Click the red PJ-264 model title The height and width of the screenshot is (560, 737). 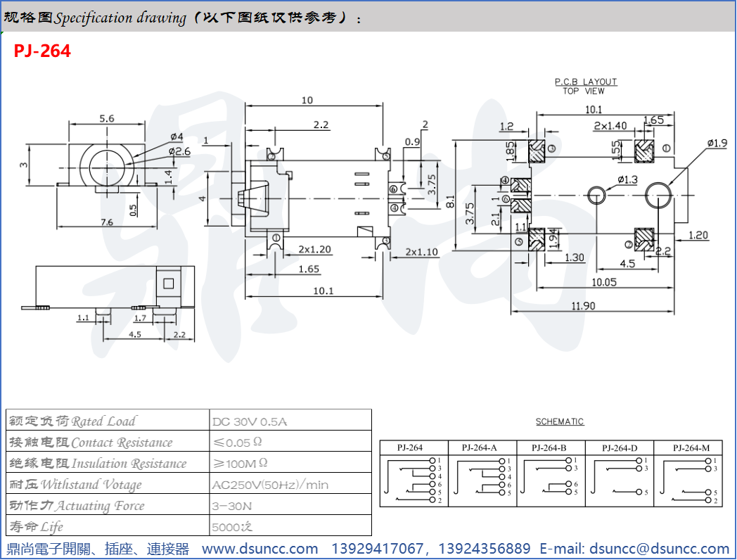click(42, 51)
